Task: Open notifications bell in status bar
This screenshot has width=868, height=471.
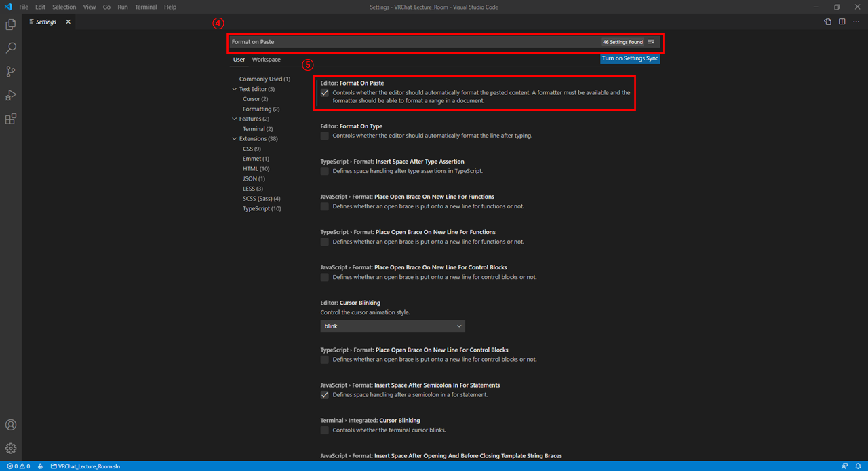Action: [x=858, y=466]
